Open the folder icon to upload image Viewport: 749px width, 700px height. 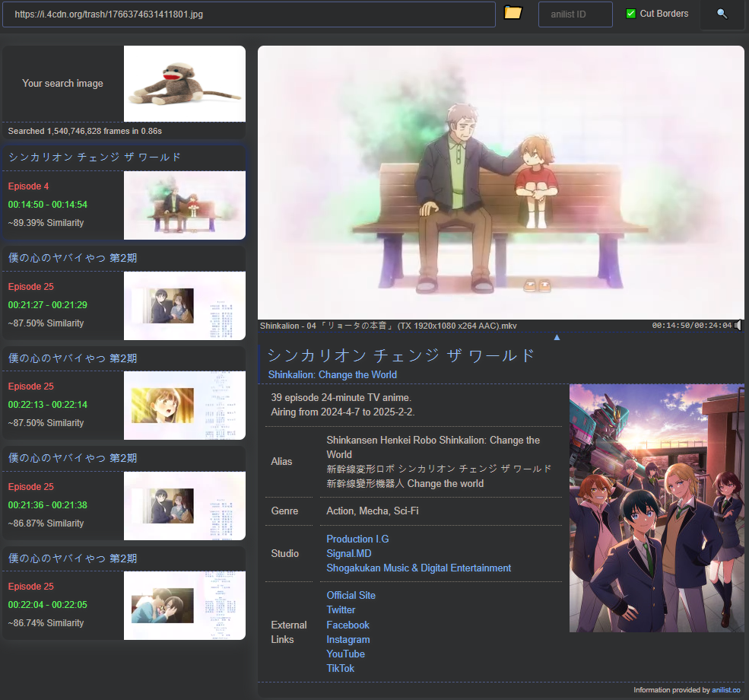pos(513,13)
